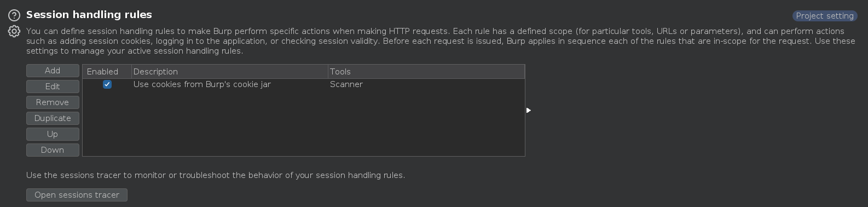Edit the selected session rule

(53, 87)
